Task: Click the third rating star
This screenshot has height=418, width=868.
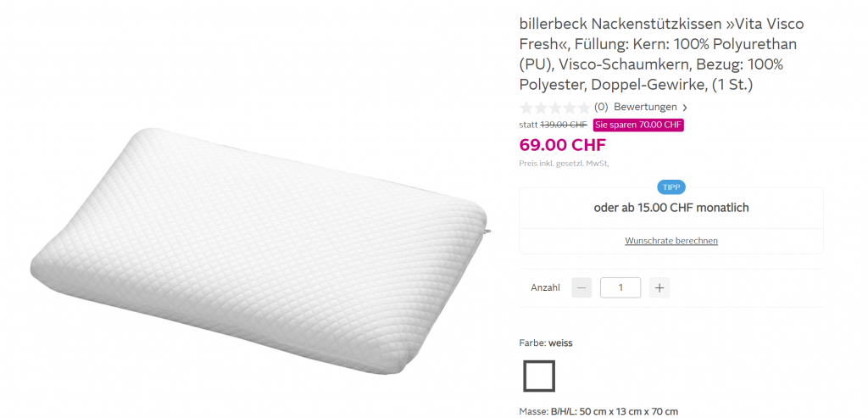Action: [x=554, y=108]
